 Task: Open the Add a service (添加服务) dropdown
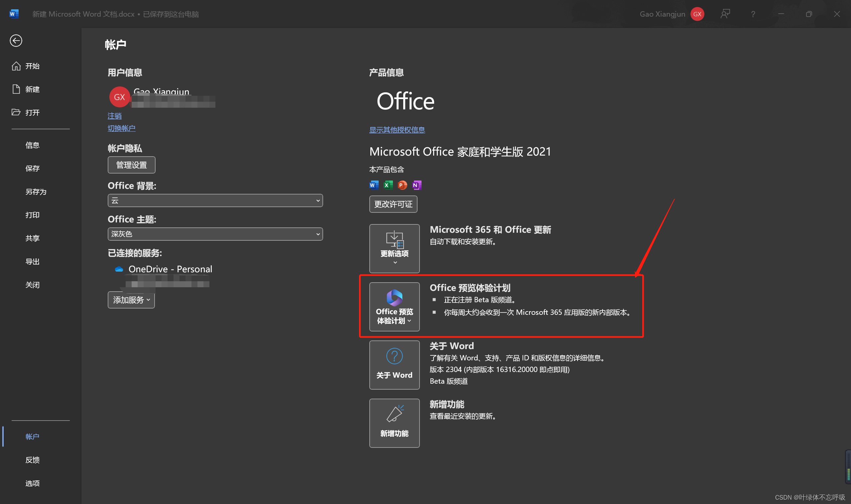point(131,300)
